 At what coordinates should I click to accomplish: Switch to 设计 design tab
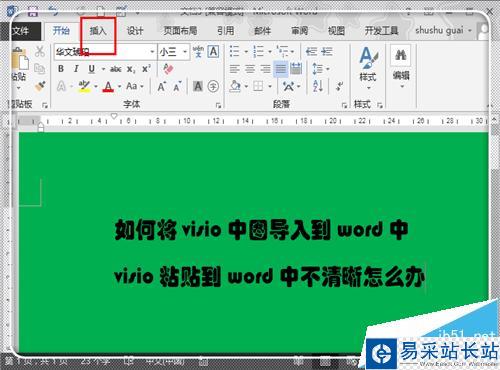(135, 31)
